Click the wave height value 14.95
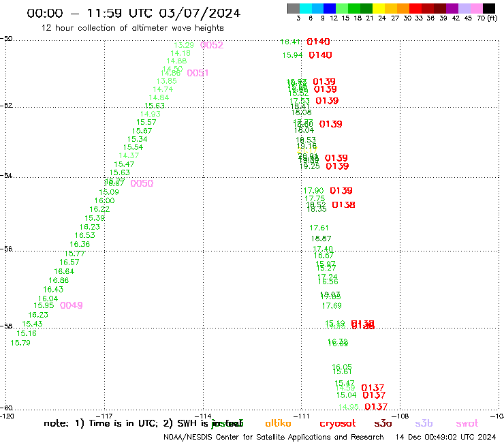The image size is (504, 443). pos(349,407)
